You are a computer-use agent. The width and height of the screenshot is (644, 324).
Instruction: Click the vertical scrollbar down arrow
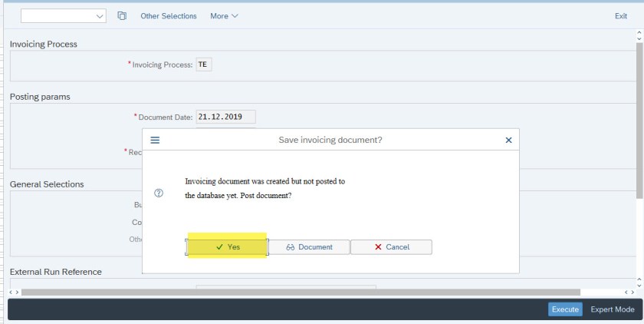[x=640, y=281]
